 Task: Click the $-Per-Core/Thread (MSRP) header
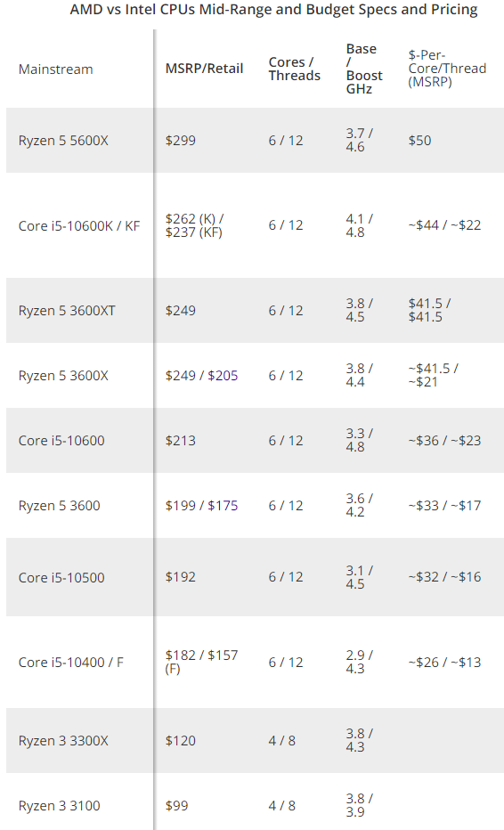[x=447, y=69]
